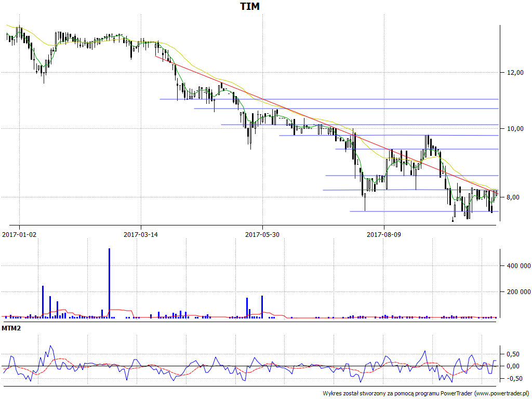Click the 200 000 volume axis label
532x399 pixels.
pyautogui.click(x=518, y=292)
